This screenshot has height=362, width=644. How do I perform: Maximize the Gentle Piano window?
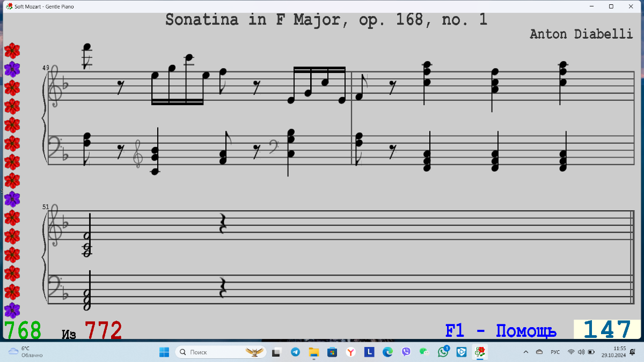click(x=611, y=6)
